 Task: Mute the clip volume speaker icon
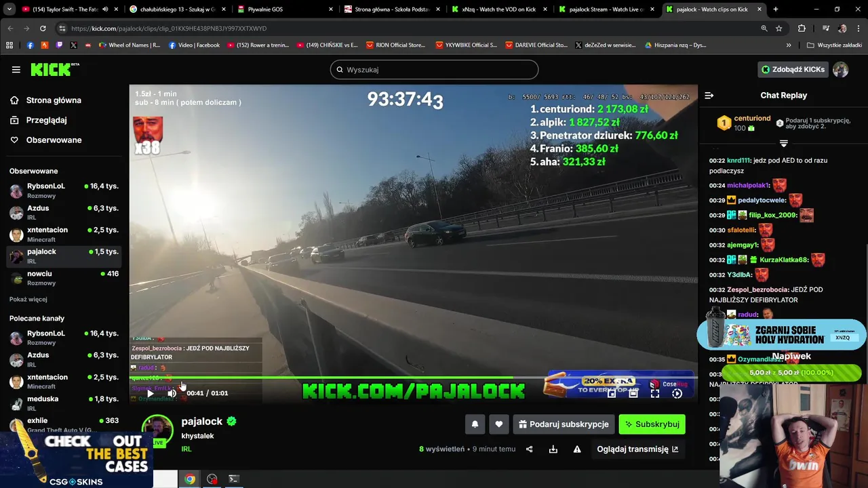tap(172, 393)
